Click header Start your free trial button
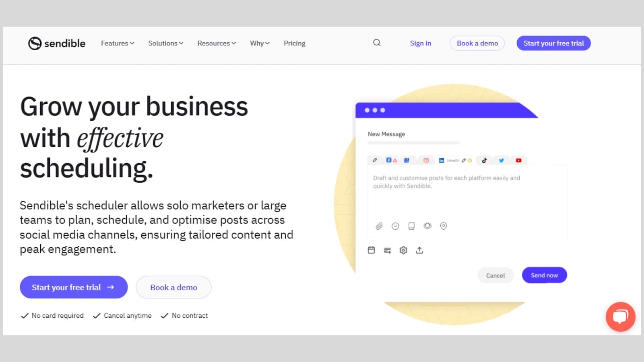The image size is (644, 362). click(x=553, y=43)
